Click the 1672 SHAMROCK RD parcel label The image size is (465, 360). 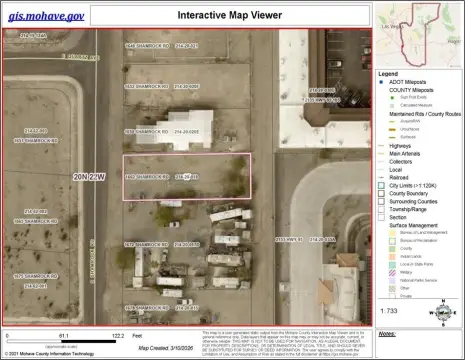click(x=146, y=245)
